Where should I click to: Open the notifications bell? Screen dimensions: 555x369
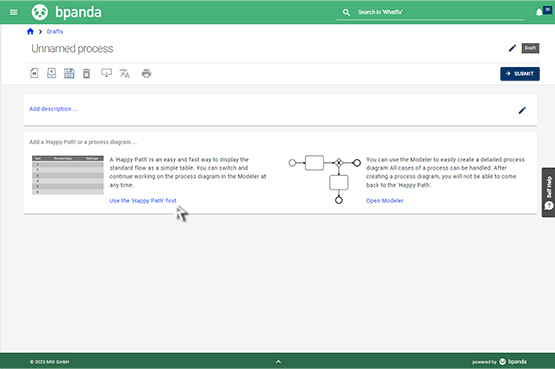(539, 12)
